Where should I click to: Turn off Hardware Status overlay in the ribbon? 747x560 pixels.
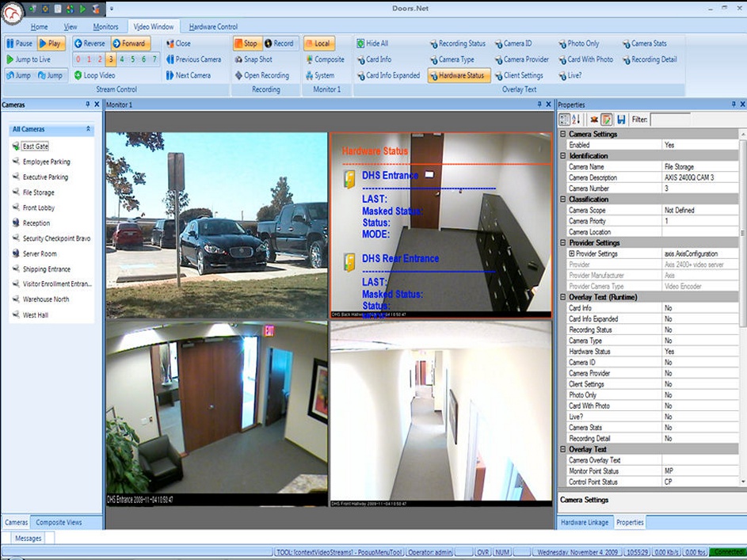pos(459,75)
